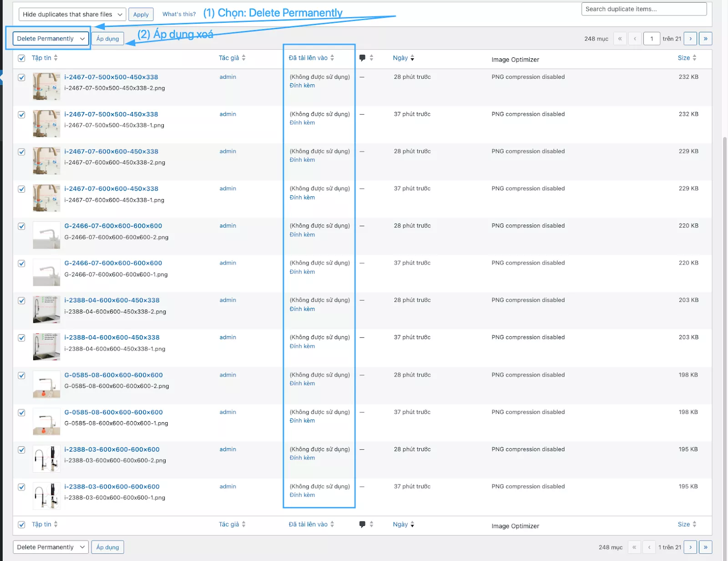
Task: Click the previous page arrow in the bottom pagination
Action: pyautogui.click(x=648, y=547)
